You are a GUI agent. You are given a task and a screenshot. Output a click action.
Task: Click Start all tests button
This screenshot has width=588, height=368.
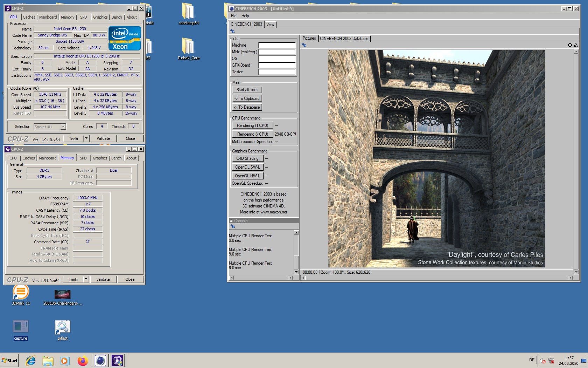tap(247, 90)
